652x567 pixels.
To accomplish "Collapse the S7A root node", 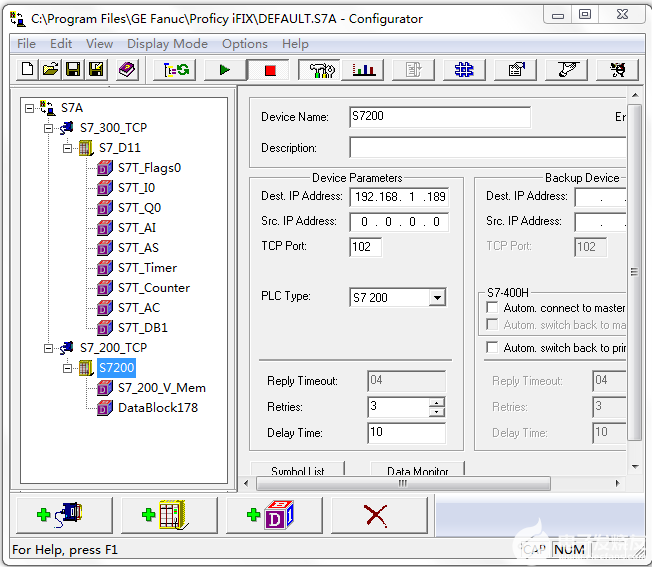I will click(29, 108).
